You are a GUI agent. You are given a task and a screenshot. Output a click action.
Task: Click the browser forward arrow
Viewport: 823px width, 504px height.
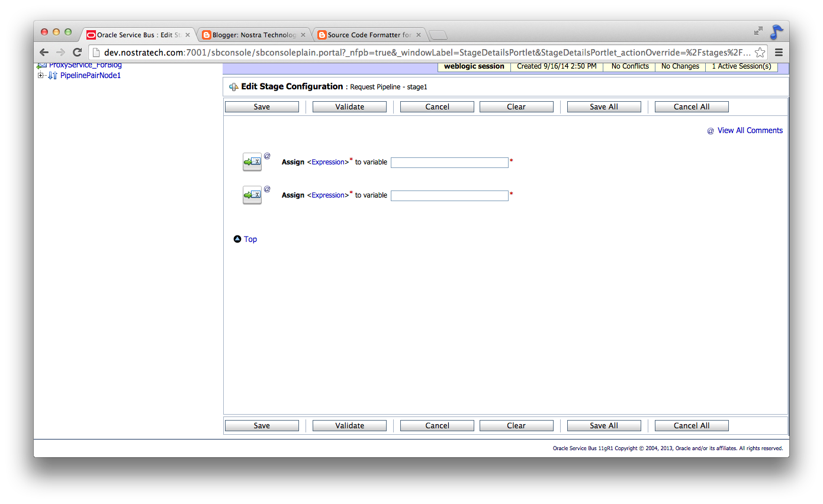[x=60, y=52]
